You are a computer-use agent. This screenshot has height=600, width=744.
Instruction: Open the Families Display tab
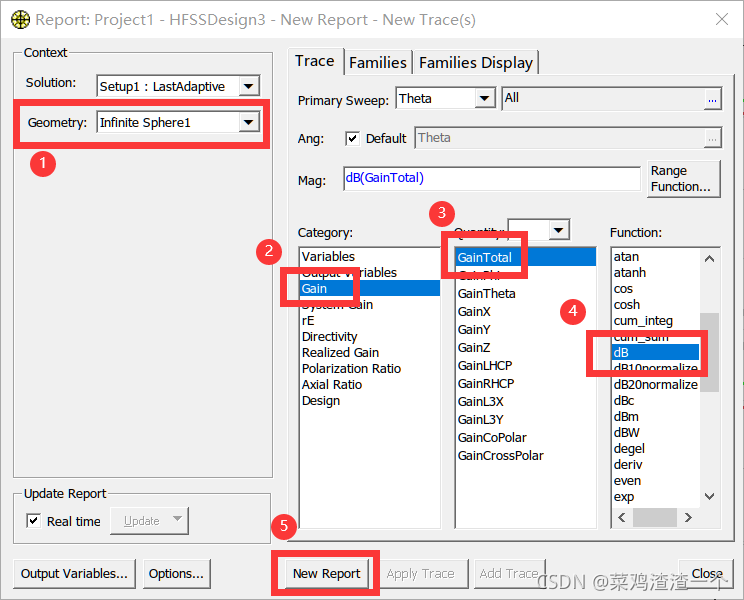[x=476, y=63]
